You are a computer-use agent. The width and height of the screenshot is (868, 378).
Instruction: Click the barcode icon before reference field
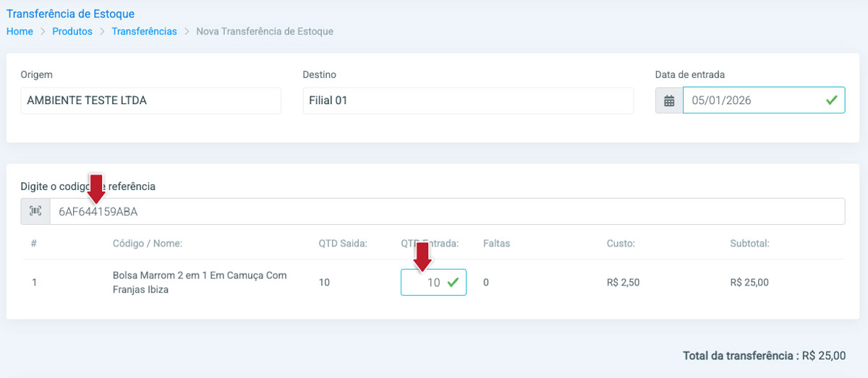pyautogui.click(x=35, y=212)
